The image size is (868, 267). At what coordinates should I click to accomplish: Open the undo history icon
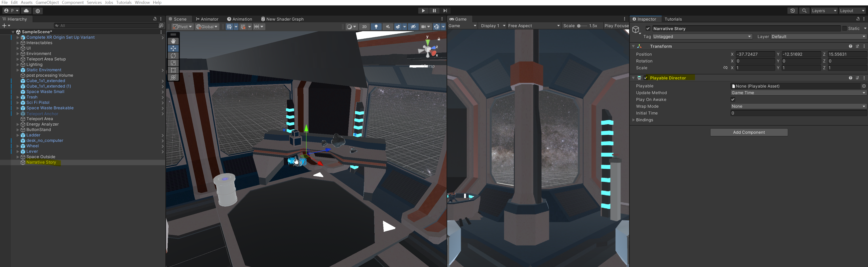coord(792,11)
